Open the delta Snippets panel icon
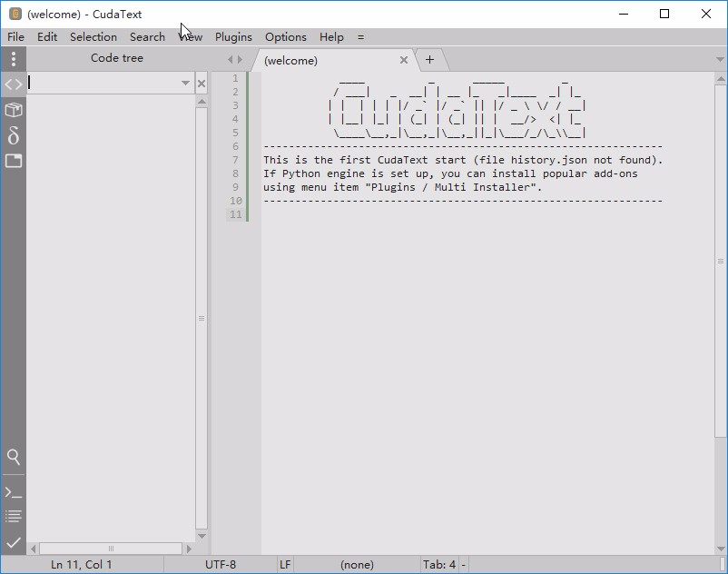728x574 pixels. pyautogui.click(x=14, y=135)
